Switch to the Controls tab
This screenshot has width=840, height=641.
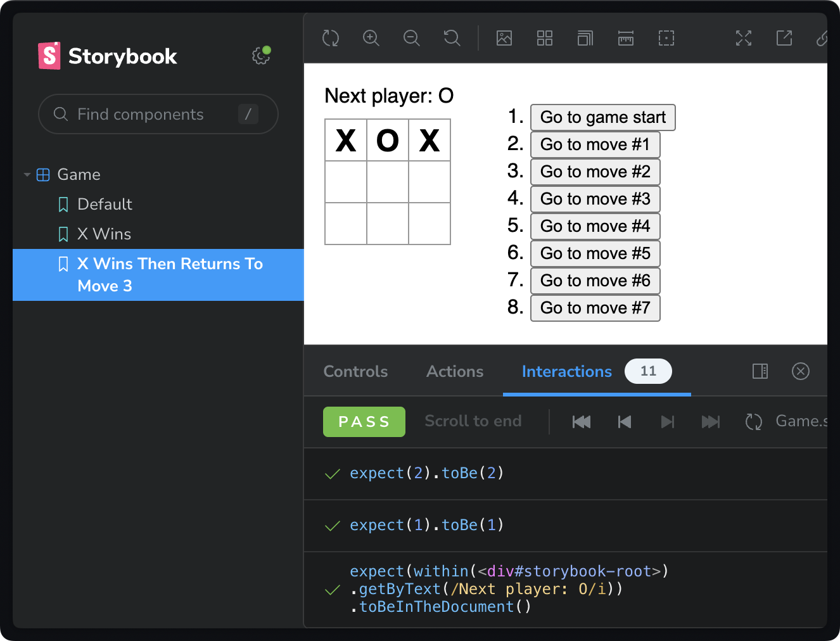click(355, 371)
